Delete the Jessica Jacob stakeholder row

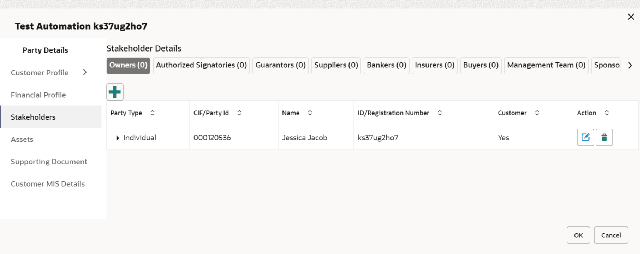tap(604, 137)
